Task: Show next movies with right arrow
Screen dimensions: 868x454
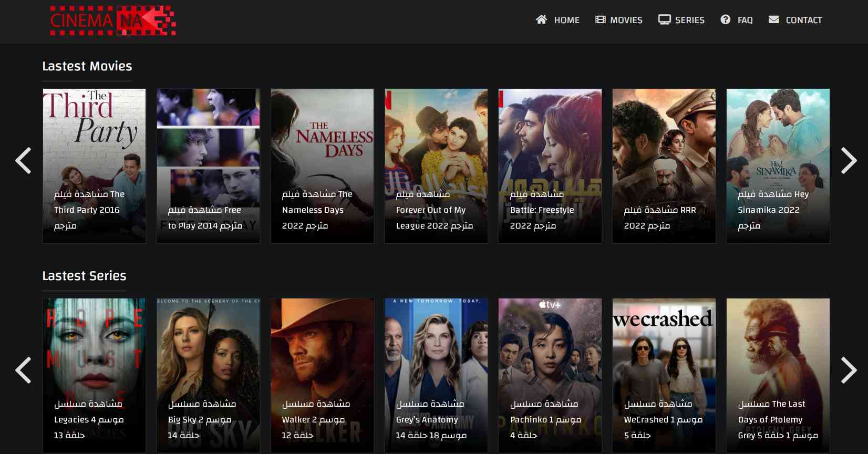Action: tap(849, 161)
